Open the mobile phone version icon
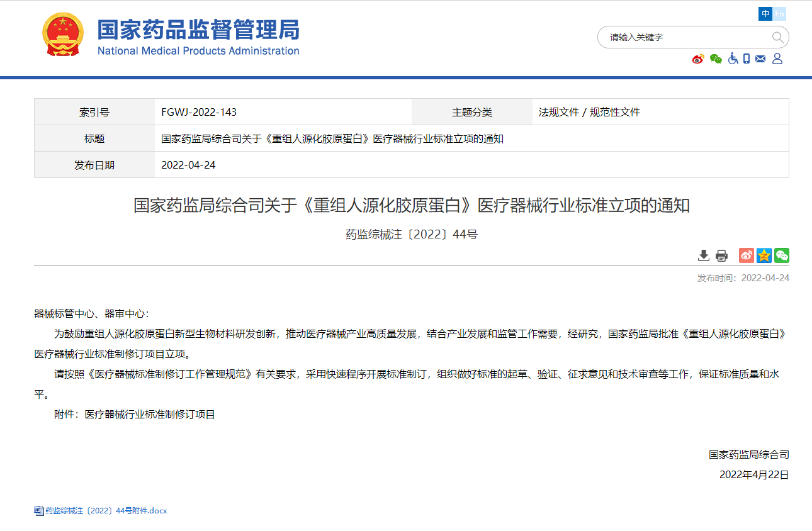 pyautogui.click(x=747, y=59)
